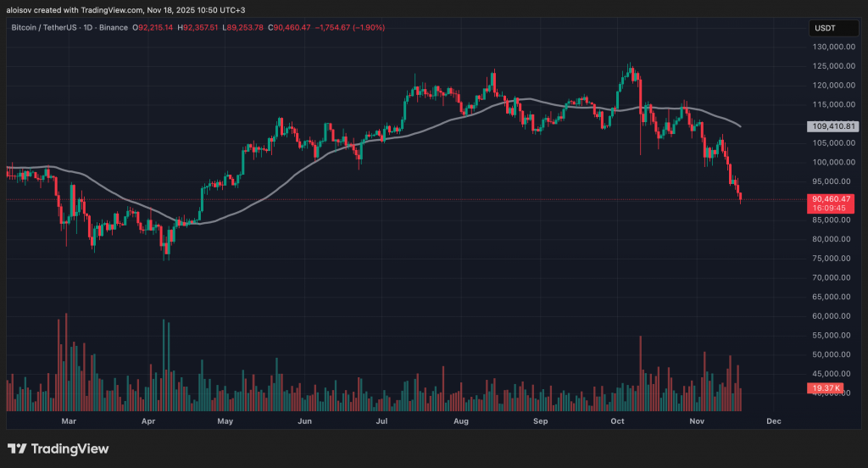
Task: Click the open price value O92,215.14
Action: pyautogui.click(x=150, y=28)
